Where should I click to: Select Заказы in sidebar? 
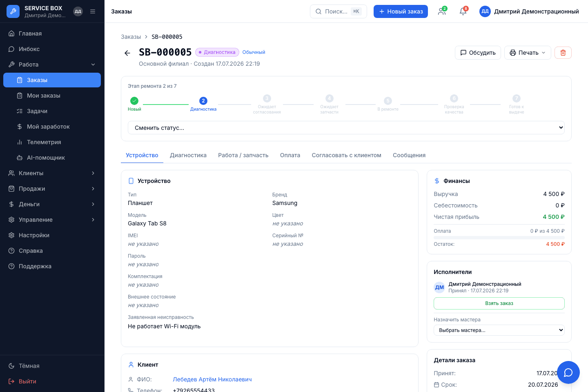[x=52, y=80]
